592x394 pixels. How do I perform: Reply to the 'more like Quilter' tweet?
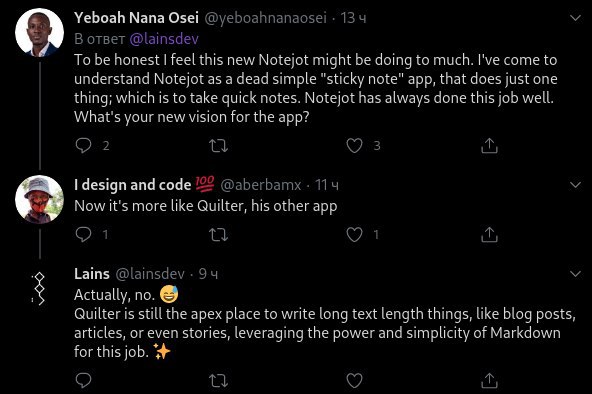pyautogui.click(x=83, y=234)
